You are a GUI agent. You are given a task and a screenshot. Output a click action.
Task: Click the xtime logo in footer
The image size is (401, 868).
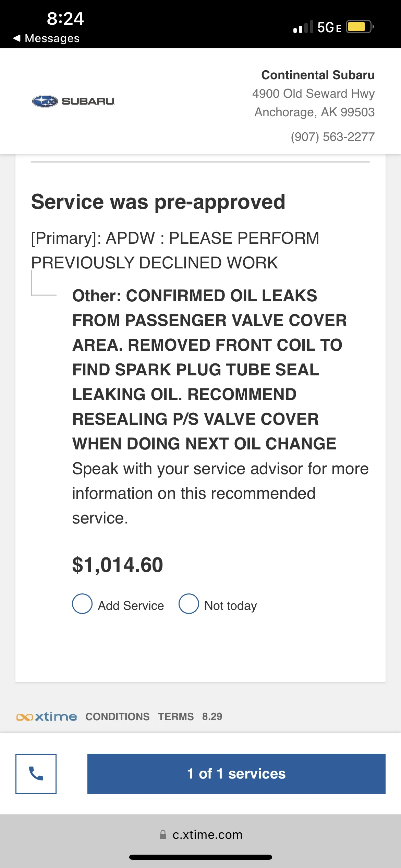click(x=47, y=716)
